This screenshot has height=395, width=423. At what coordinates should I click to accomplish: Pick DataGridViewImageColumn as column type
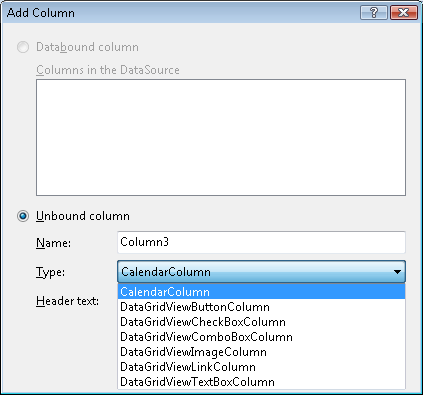(x=261, y=352)
